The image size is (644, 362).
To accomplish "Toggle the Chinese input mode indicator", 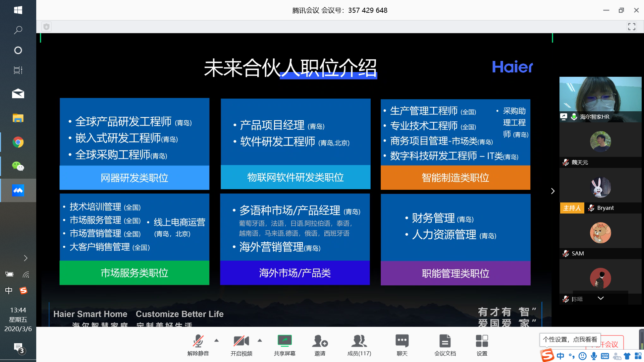I will pos(9,291).
